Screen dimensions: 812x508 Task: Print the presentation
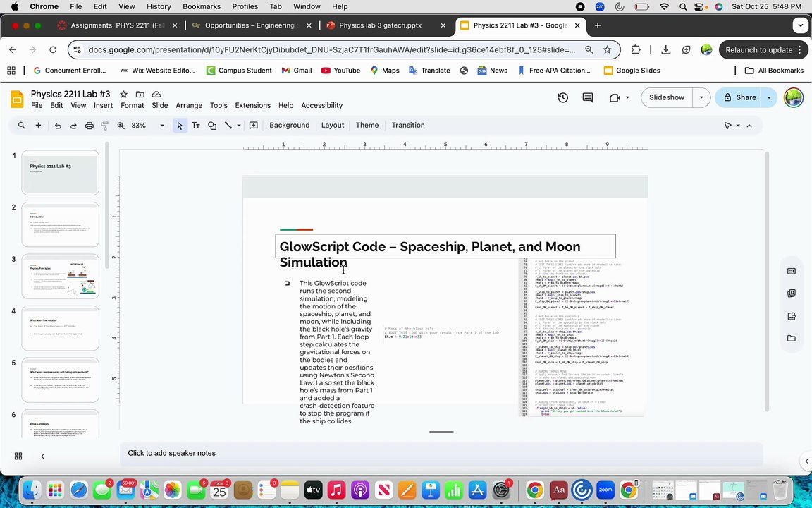(x=89, y=126)
